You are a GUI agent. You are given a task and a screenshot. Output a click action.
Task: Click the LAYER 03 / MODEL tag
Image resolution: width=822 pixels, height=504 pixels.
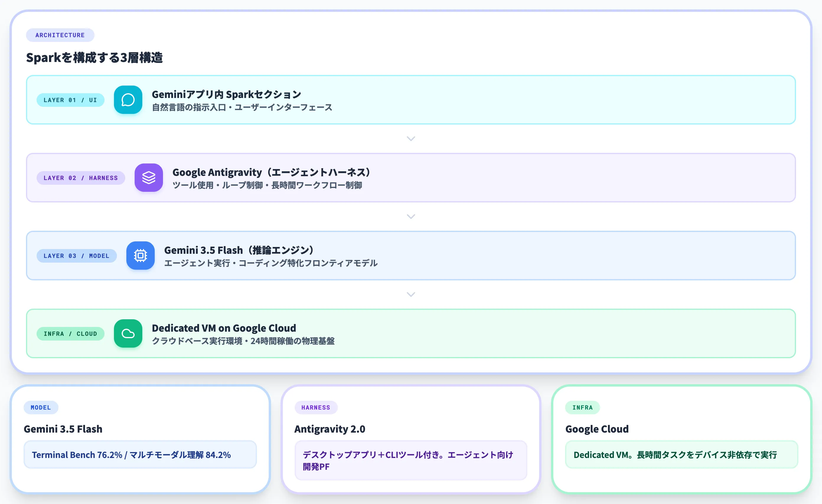coord(76,256)
